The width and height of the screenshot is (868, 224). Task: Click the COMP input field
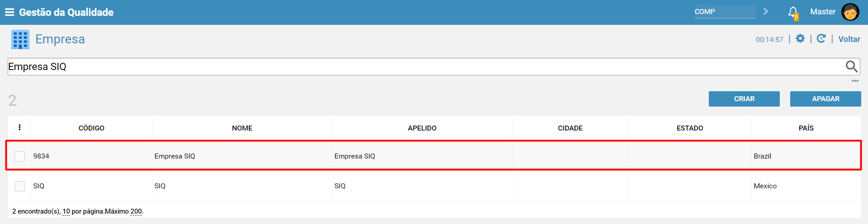(x=725, y=12)
